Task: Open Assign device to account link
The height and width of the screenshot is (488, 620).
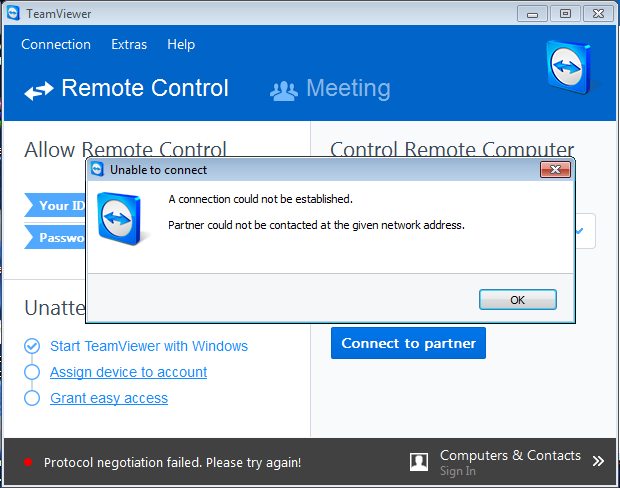Action: 129,372
